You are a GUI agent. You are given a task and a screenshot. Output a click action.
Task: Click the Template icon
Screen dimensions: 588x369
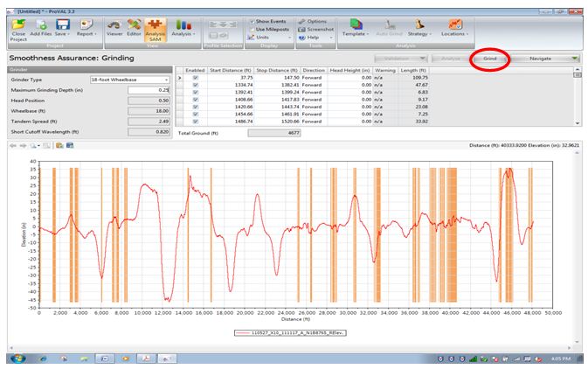tap(356, 24)
